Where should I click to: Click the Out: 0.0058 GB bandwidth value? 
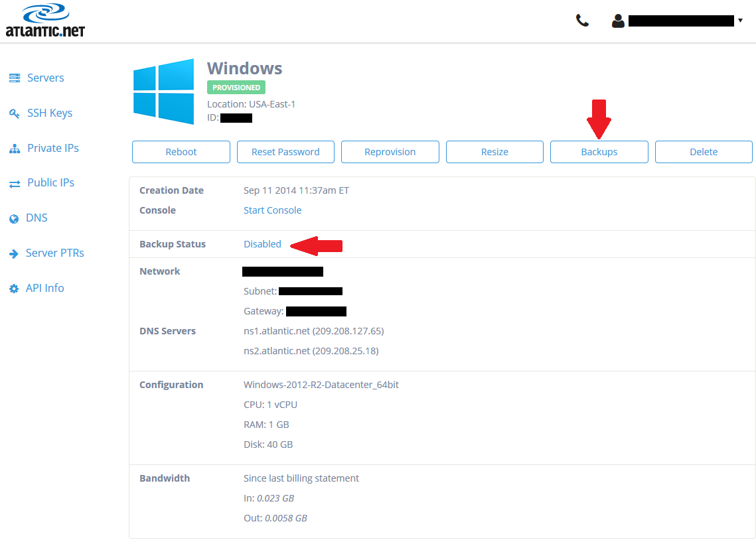click(x=275, y=518)
